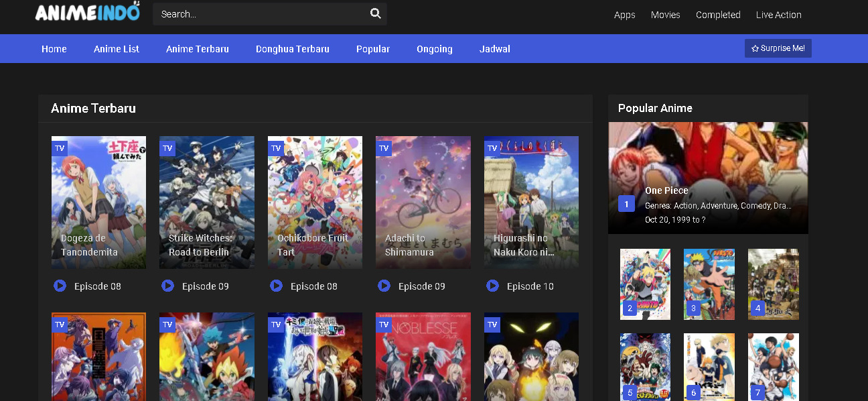Screen dimensions: 868x401
Task: Go to Anime Terbaru in navigation bar
Action: 198,49
